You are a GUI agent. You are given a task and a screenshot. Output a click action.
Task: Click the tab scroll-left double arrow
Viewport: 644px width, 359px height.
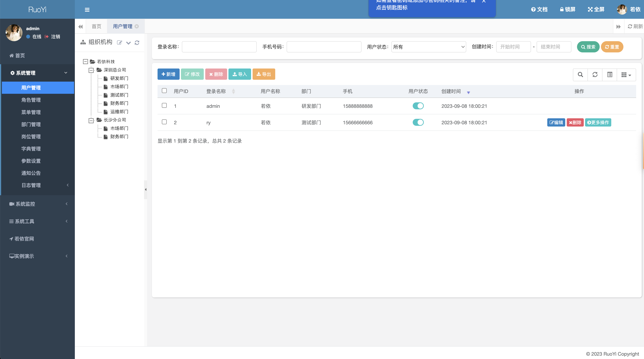click(80, 27)
